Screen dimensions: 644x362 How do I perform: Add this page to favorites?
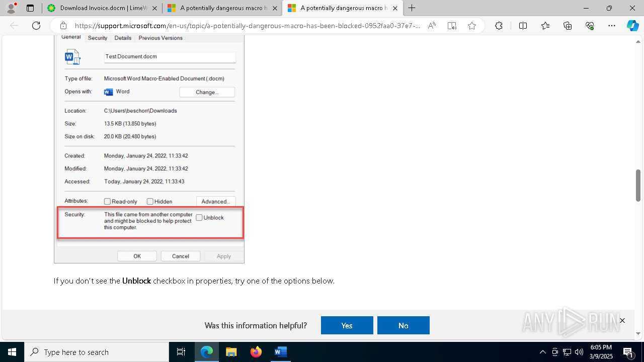point(472,26)
